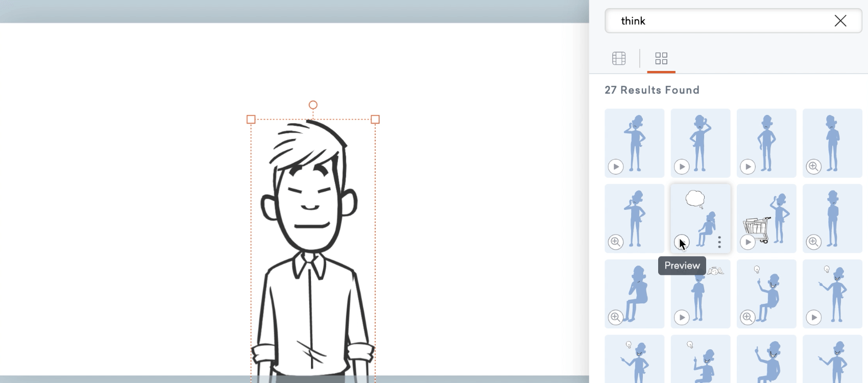Clear the "think" search with the X icon

[840, 21]
